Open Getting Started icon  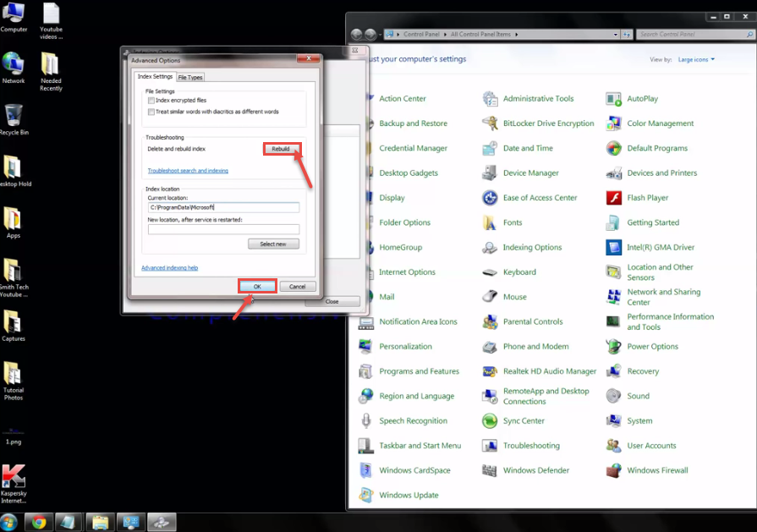tap(613, 222)
